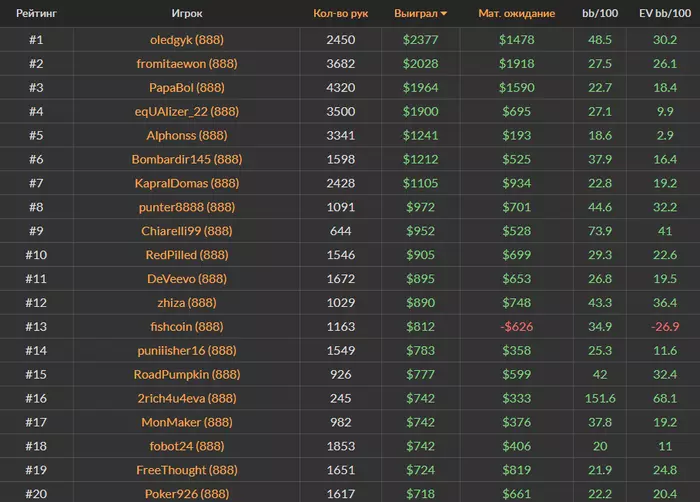Viewport: 700px width, 502px height.
Task: Open player eqUAlizer_22 (888) profile
Action: [x=187, y=111]
